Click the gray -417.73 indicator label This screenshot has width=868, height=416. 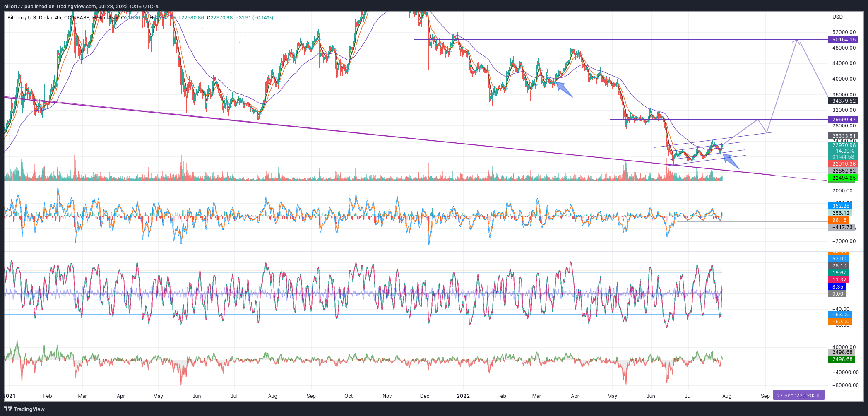842,227
